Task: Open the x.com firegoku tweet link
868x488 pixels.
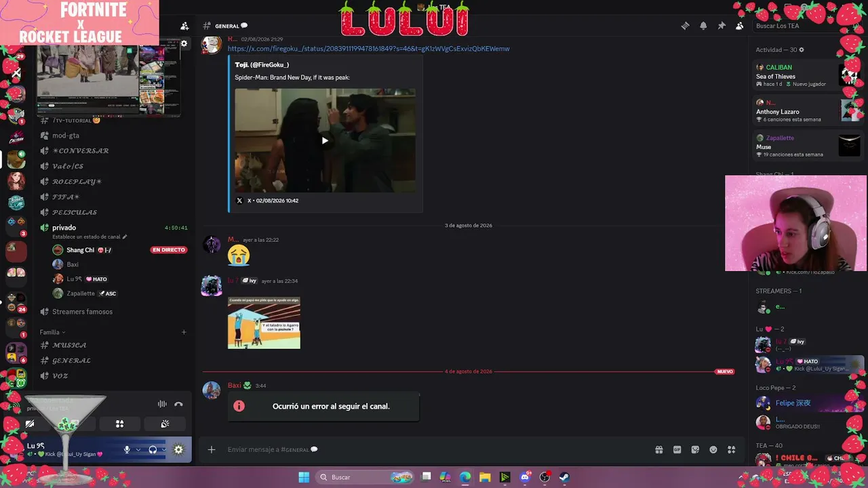Action: [x=368, y=49]
